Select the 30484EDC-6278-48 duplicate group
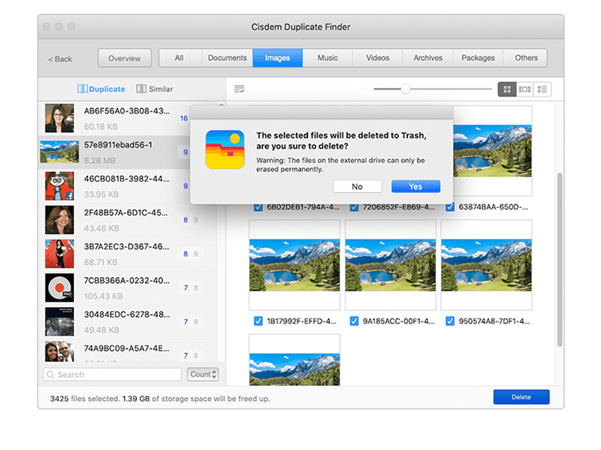This screenshot has height=450, width=601. coord(128,322)
